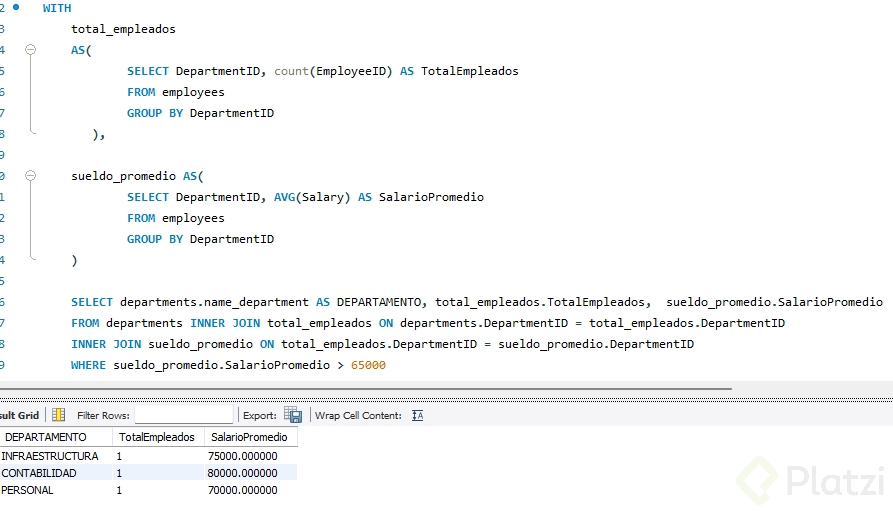Screen dimensions: 893x511
Task: Click AVG(Salary) in the second SELECT
Action: (312, 197)
